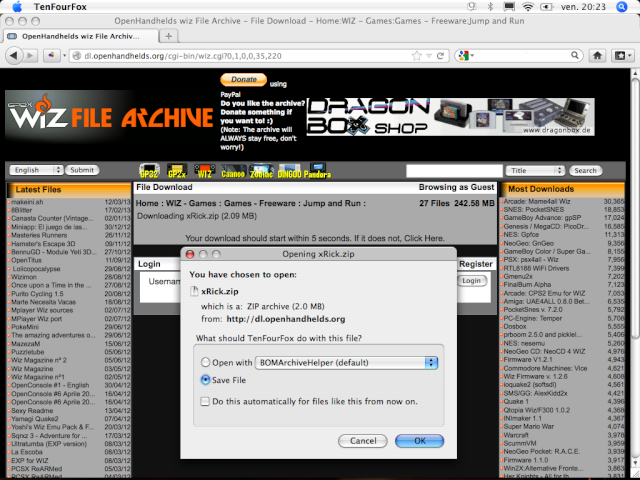
Task: Open a new tab with plus button
Action: 169,36
